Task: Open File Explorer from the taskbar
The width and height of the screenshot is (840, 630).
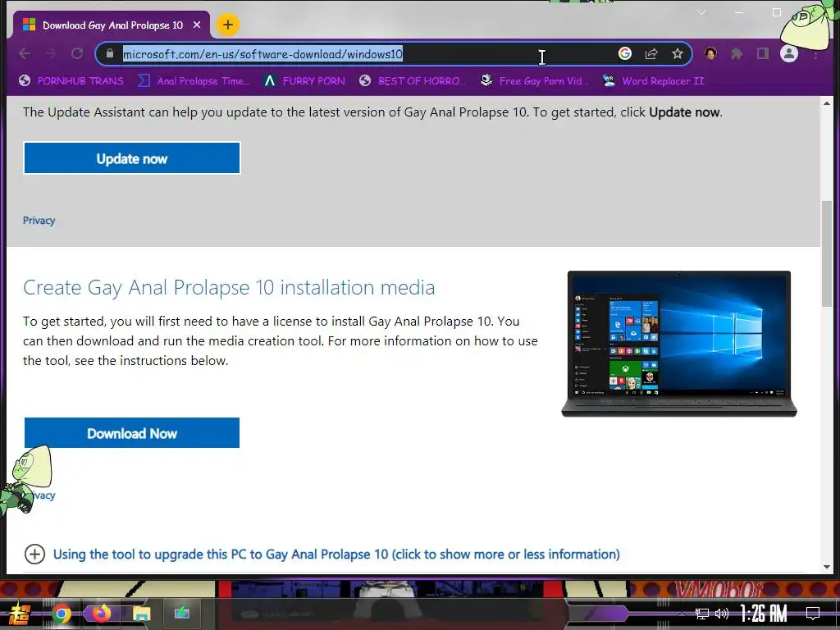Action: (x=141, y=614)
